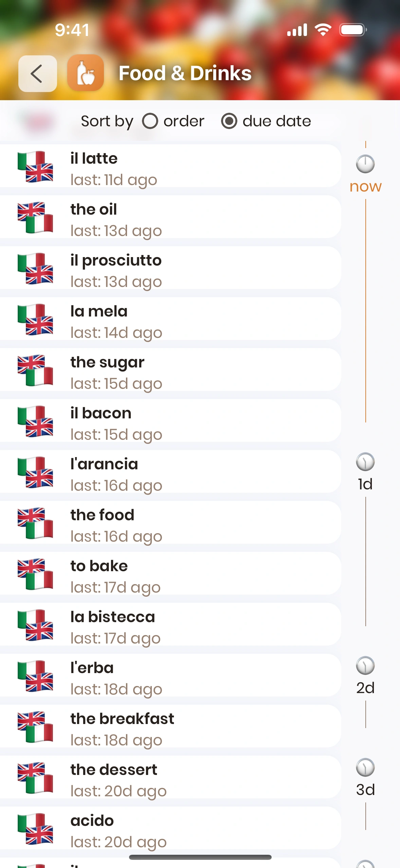
Task: Tap the flag icon beside 'to bake'
Action: (x=35, y=574)
